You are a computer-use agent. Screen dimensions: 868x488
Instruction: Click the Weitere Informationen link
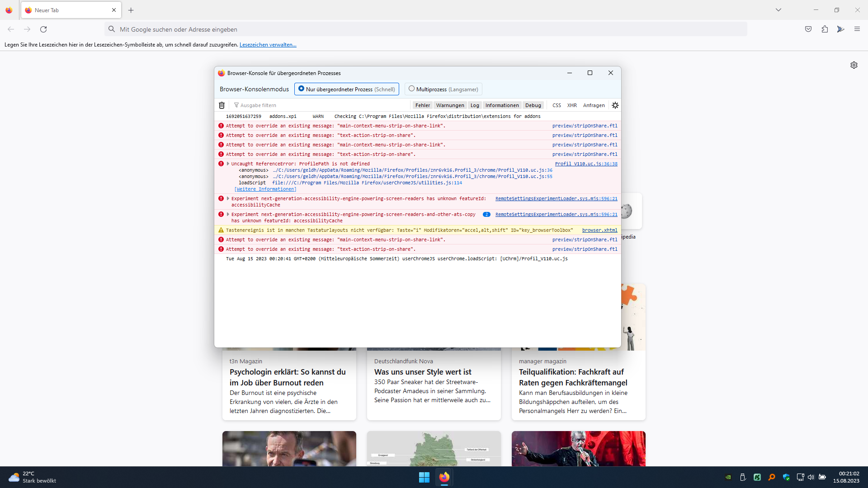tap(265, 189)
